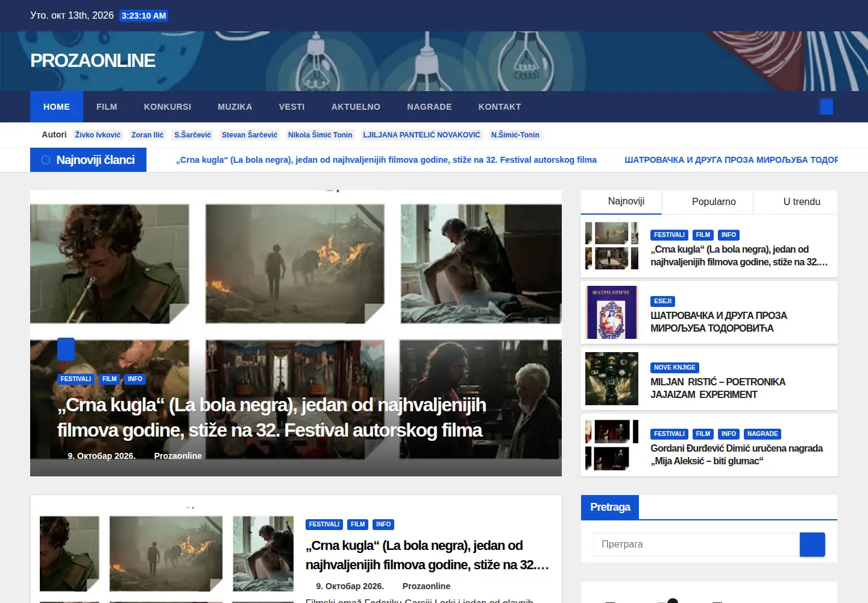
Task: Click the NOVE KNJIGE category tag
Action: [x=675, y=367]
